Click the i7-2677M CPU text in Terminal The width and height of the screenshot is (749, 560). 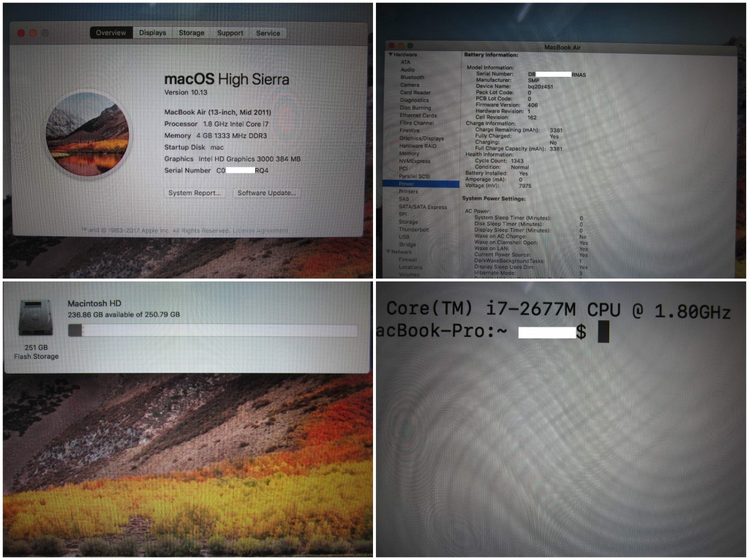553,309
